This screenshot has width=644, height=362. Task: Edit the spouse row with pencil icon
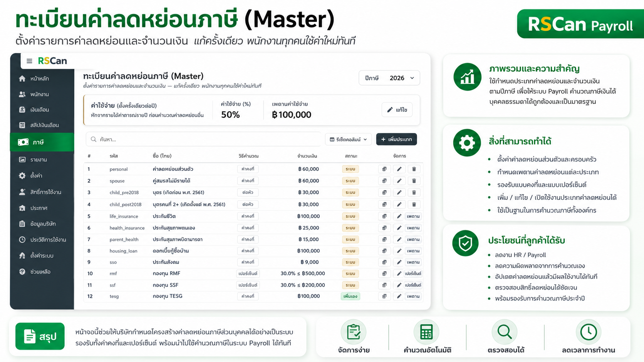399,181
